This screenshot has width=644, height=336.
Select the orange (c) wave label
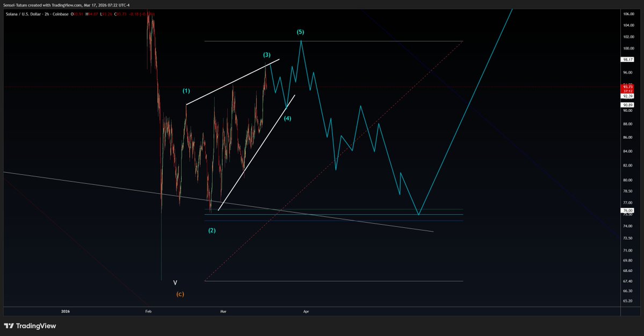pyautogui.click(x=180, y=294)
